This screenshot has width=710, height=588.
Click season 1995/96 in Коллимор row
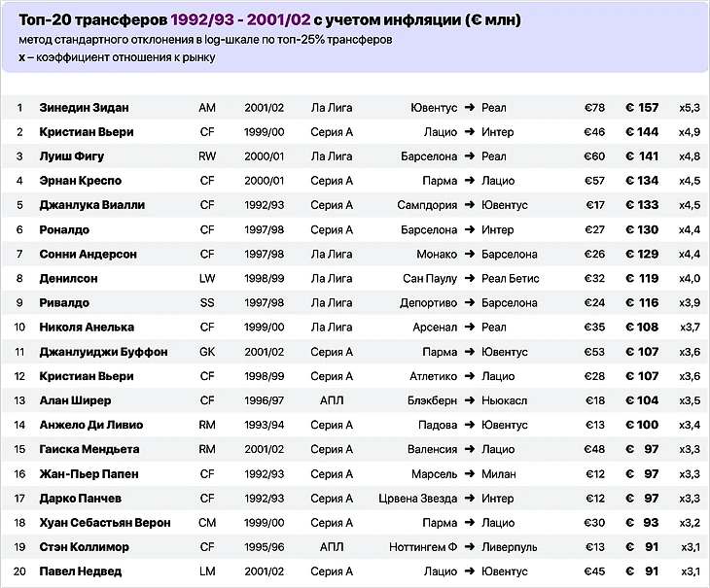[265, 547]
